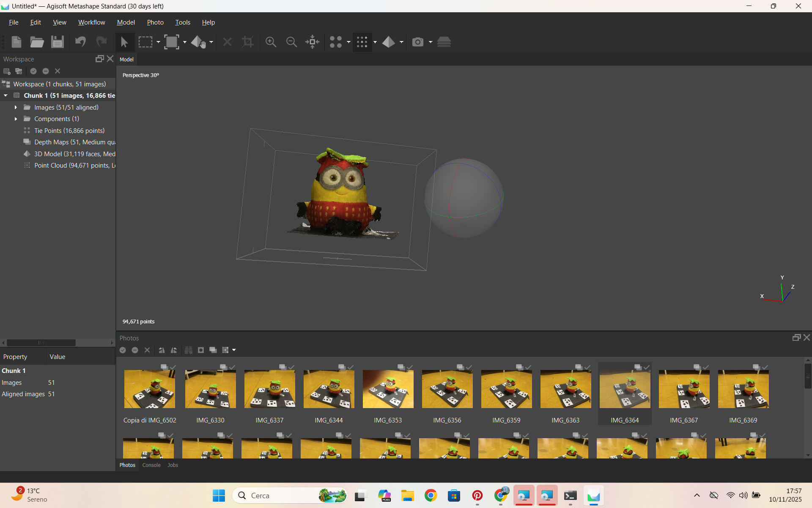Click the Save project icon
Viewport: 812px width, 508px height.
point(58,42)
